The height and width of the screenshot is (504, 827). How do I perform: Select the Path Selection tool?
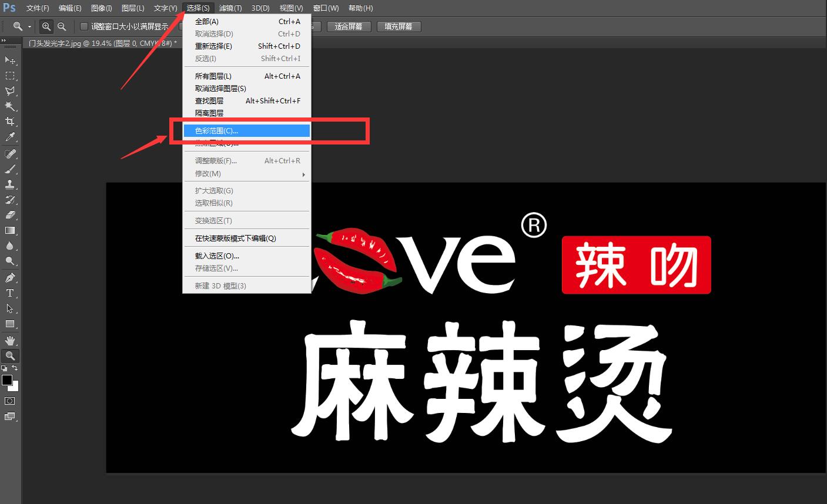click(10, 308)
